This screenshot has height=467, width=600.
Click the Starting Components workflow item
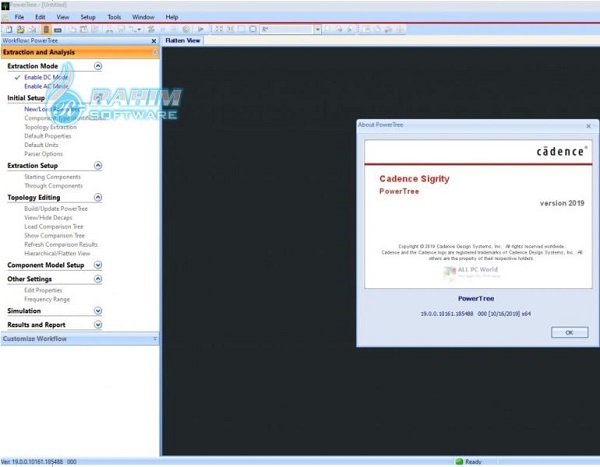coord(52,177)
